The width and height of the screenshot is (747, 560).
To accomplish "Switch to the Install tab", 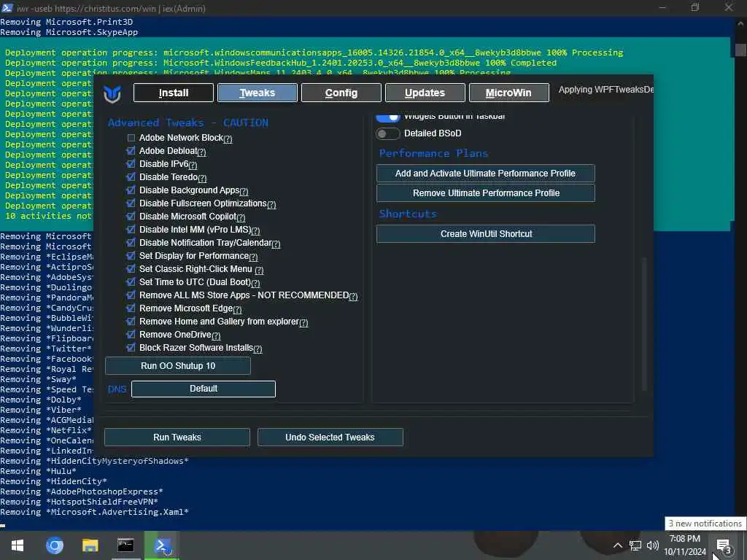I will (174, 93).
